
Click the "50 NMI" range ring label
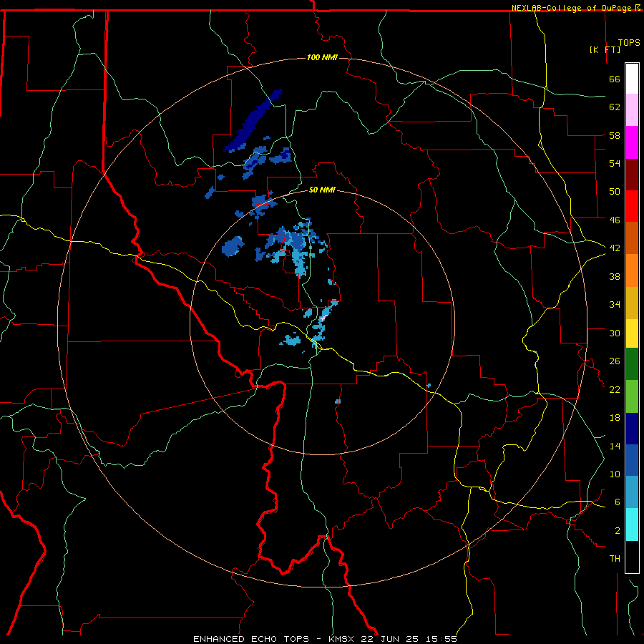pos(322,190)
